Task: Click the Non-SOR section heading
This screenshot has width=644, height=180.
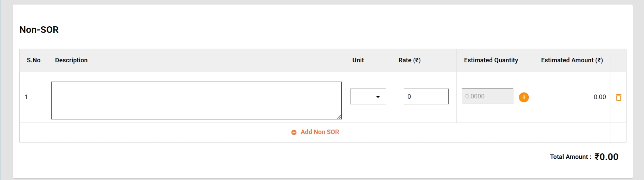Action: 39,30
